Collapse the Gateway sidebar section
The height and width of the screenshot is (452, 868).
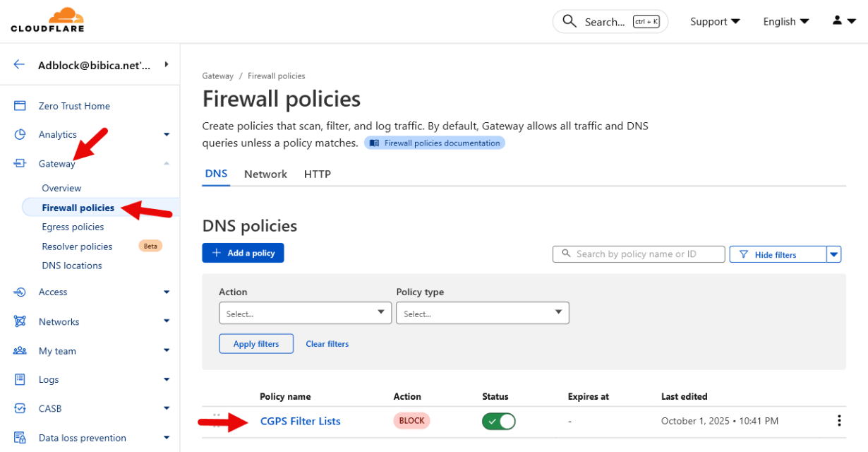coord(167,163)
